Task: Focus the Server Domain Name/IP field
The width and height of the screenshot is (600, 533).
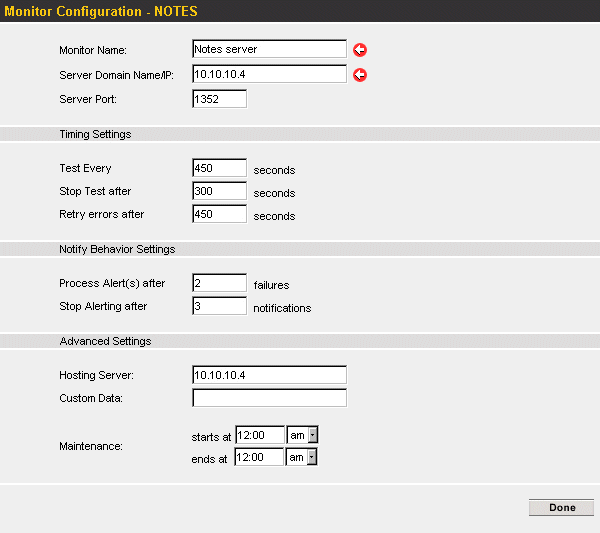Action: pos(269,74)
